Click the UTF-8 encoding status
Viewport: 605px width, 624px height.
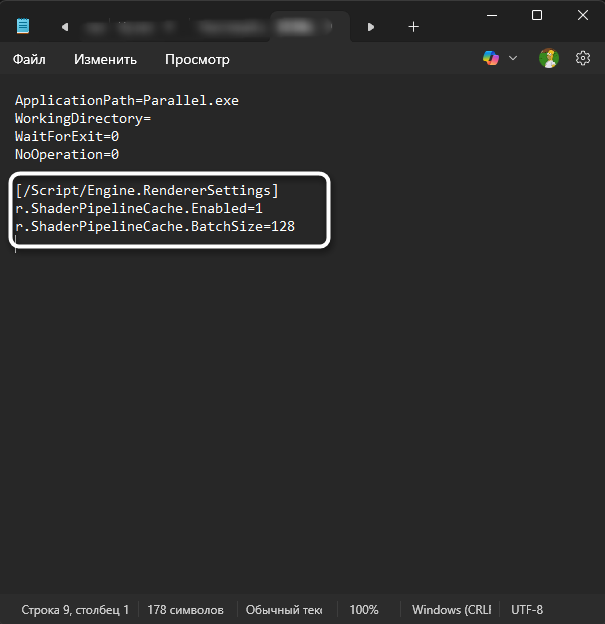point(527,610)
